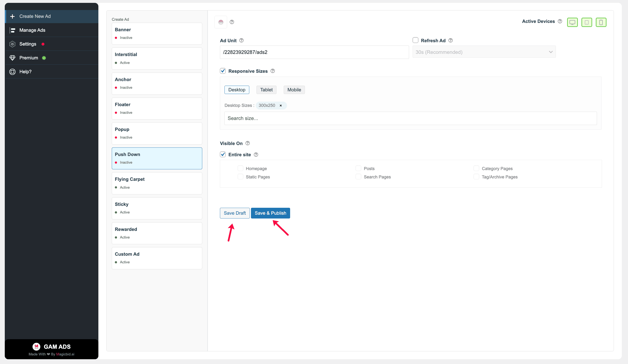This screenshot has width=628, height=364.
Task: Toggle the tablet active device icon
Action: tap(587, 22)
